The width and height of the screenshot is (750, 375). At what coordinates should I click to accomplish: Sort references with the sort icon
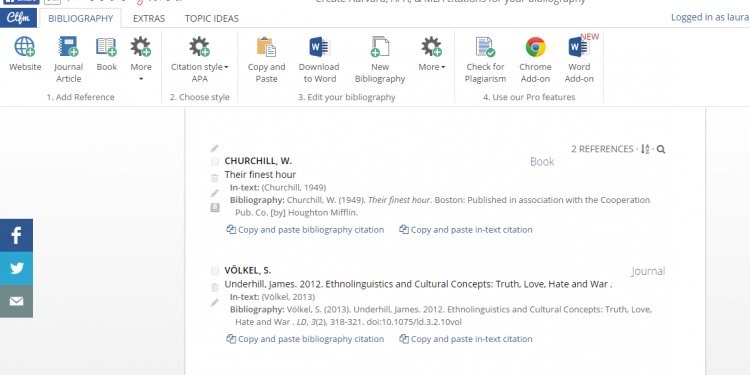[645, 149]
